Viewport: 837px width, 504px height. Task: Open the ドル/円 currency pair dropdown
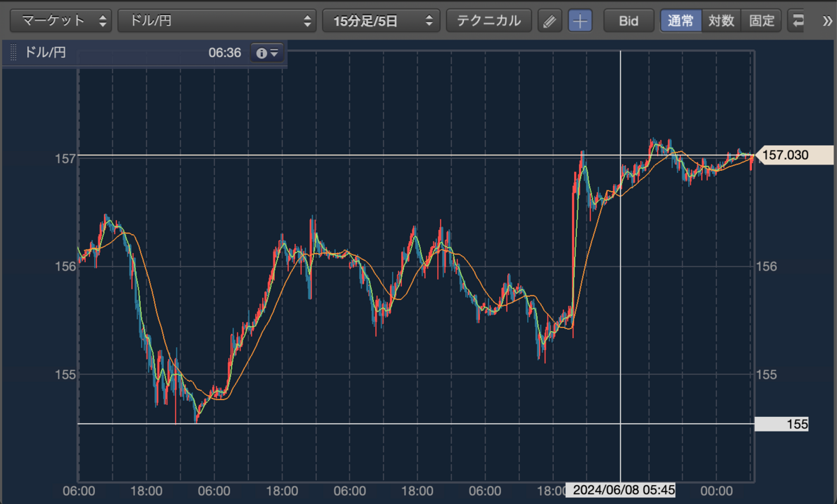point(217,20)
